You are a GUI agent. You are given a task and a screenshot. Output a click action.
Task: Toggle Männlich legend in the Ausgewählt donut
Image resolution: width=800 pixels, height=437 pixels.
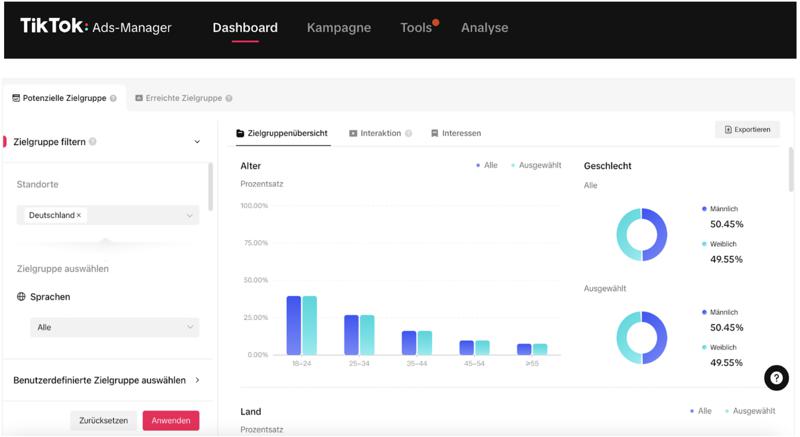(719, 312)
